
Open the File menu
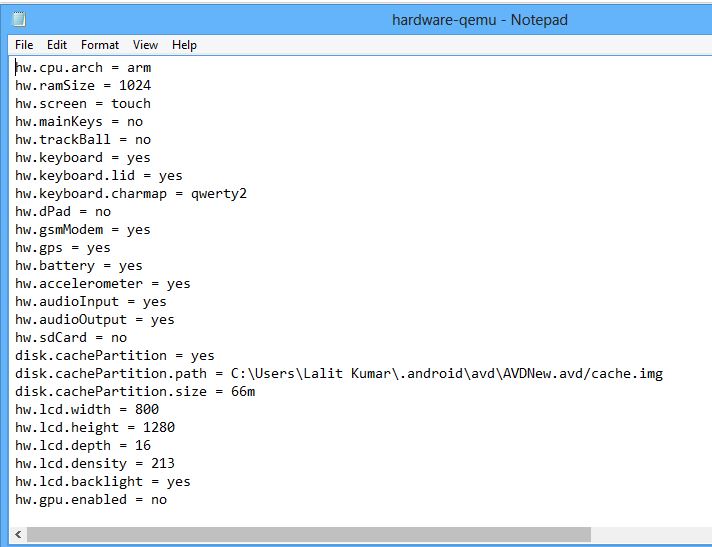[24, 45]
